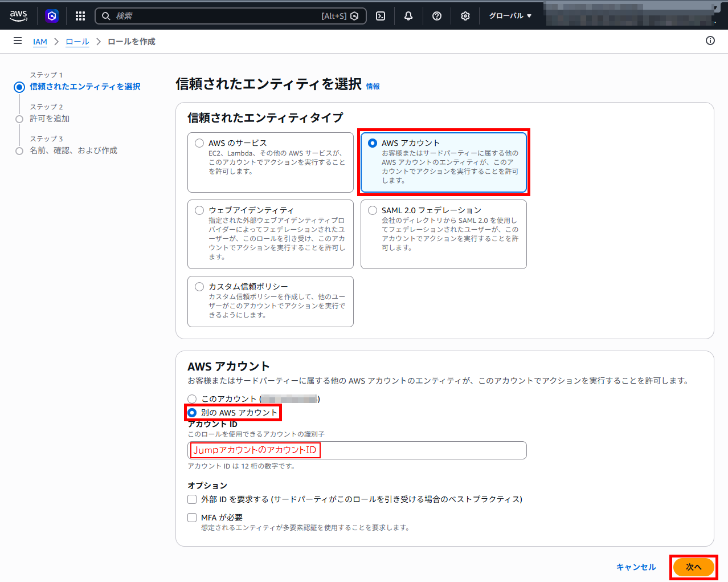The image size is (728, 582).
Task: Open CloudShell terminal icon
Action: (381, 16)
